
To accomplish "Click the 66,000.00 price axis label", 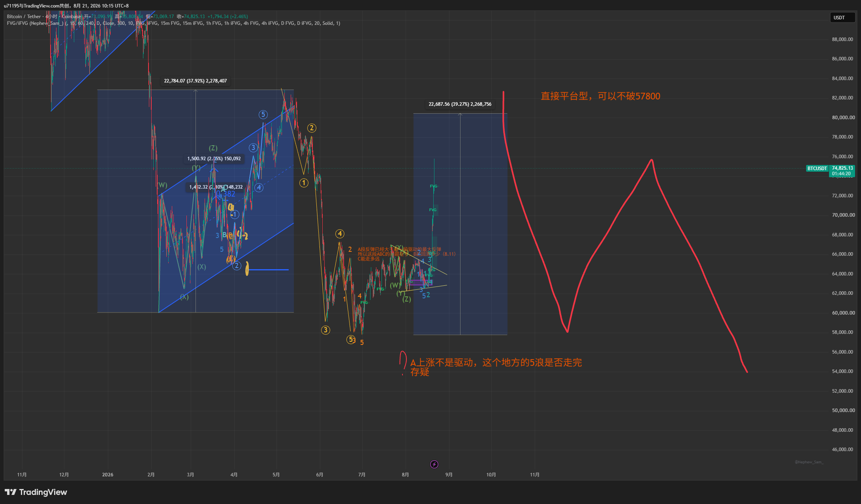I will click(x=842, y=254).
